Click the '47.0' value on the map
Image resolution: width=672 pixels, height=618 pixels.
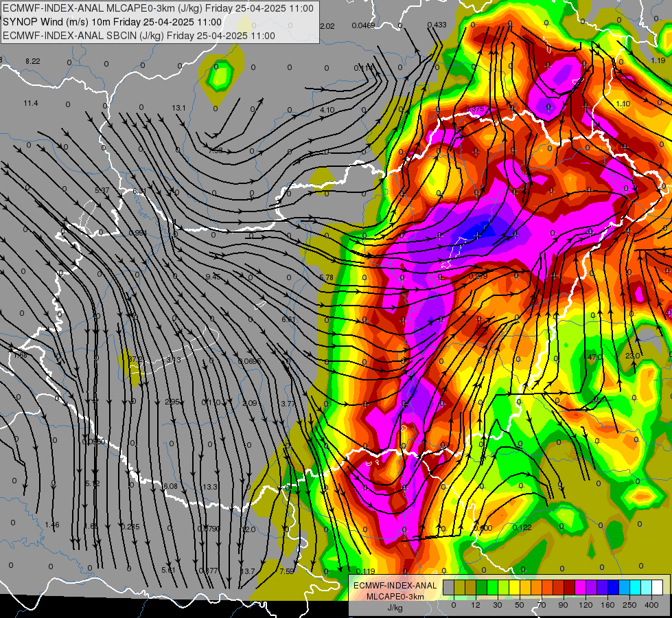[x=595, y=357]
